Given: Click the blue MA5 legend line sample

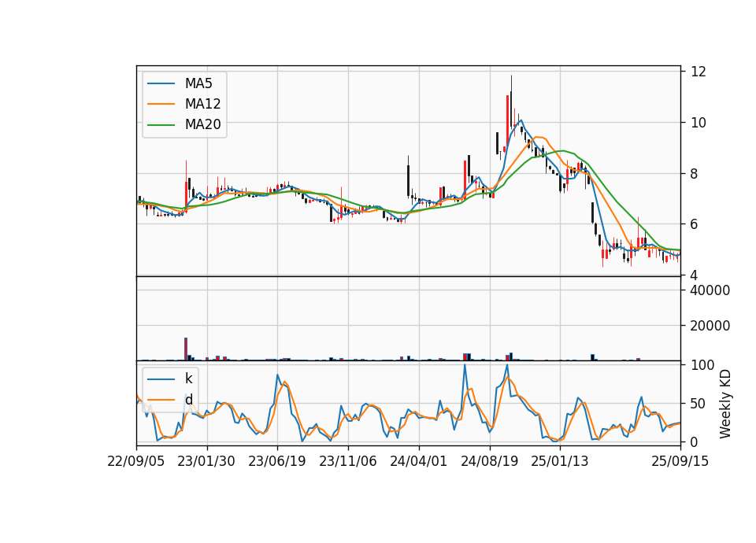Looking at the screenshot, I should coord(161,83).
